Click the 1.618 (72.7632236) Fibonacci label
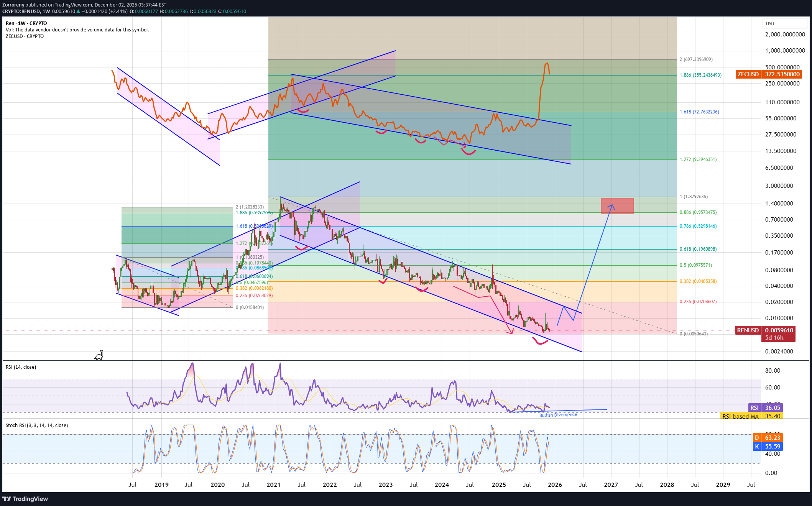The width and height of the screenshot is (812, 506). pyautogui.click(x=699, y=112)
